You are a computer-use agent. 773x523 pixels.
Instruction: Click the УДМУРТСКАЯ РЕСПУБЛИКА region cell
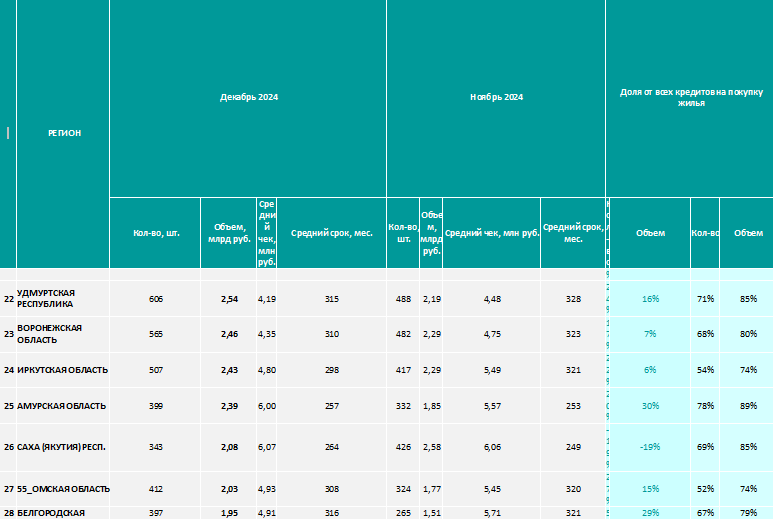(63, 299)
